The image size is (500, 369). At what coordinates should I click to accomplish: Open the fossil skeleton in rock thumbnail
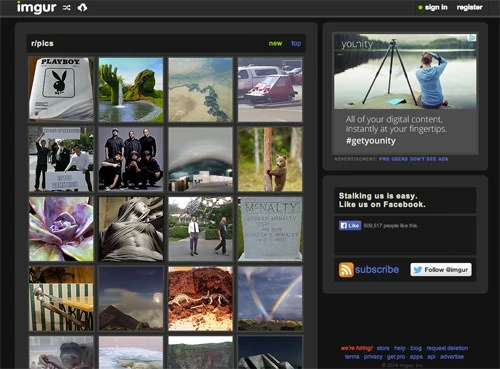[200, 298]
